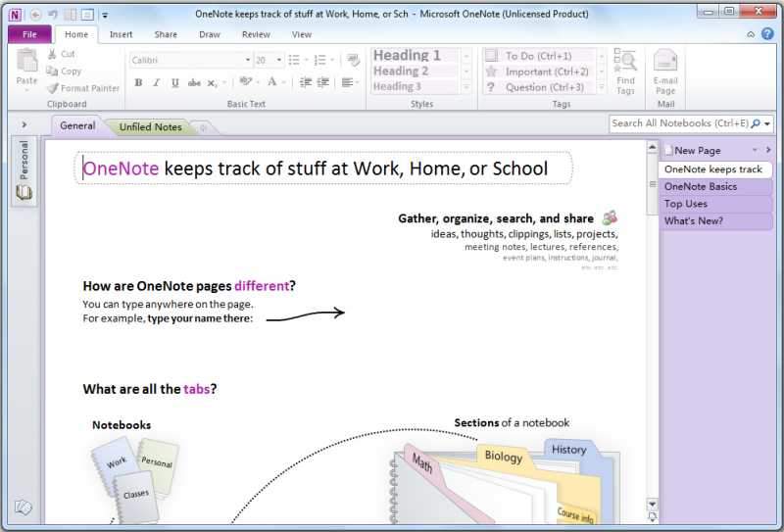Screen dimensions: 784x532
Task: Click the Full Page View icon
Action: coord(87,15)
